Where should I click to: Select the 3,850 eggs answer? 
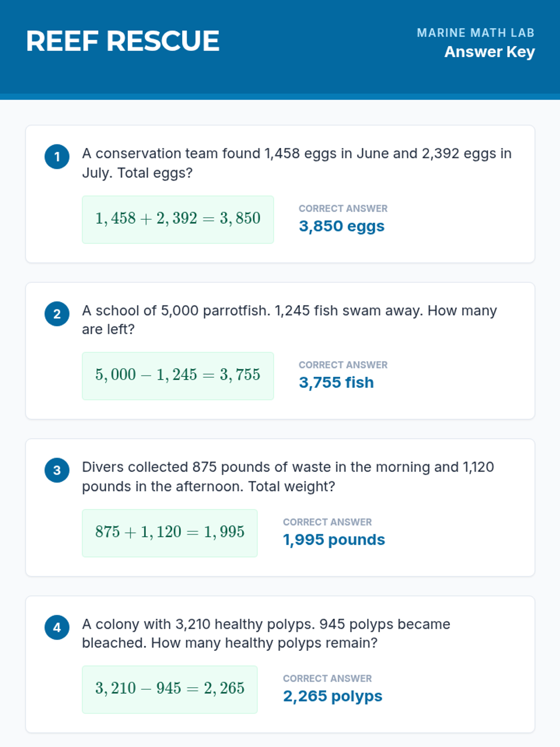click(x=342, y=226)
